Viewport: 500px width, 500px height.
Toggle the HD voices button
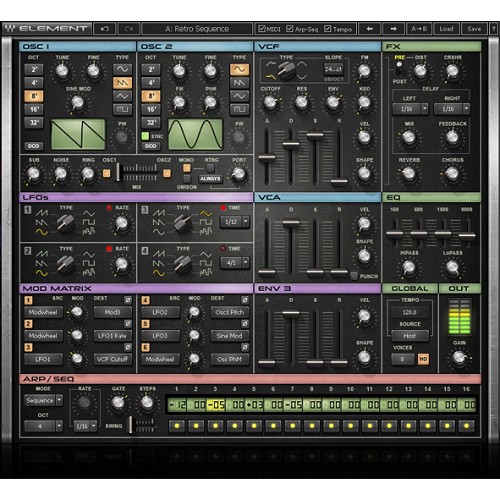click(423, 359)
